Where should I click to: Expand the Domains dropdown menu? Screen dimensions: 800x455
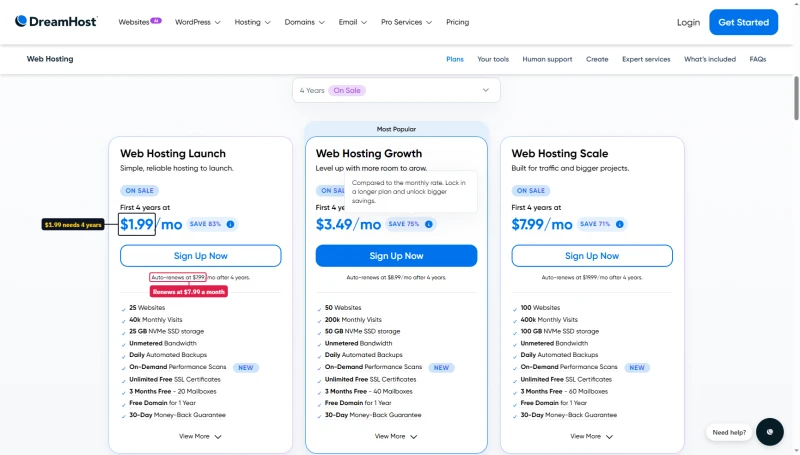click(x=305, y=22)
